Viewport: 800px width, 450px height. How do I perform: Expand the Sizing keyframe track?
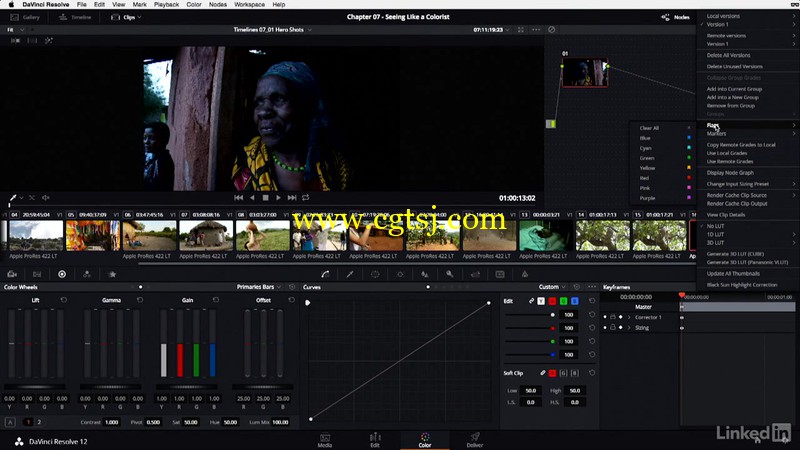629,328
